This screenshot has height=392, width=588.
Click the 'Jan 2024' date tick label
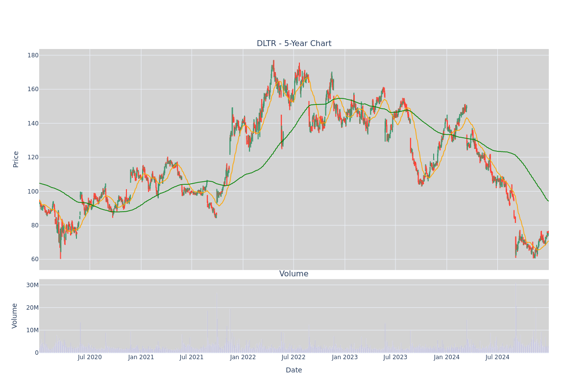(447, 357)
